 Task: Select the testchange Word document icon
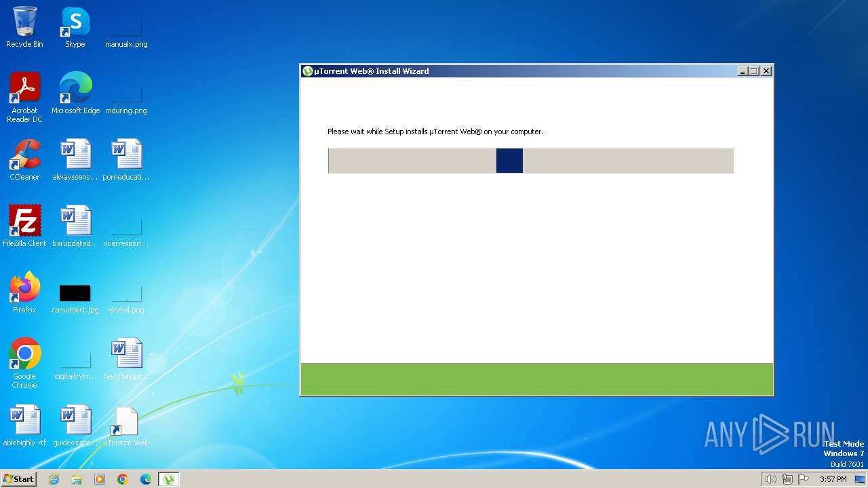(x=126, y=359)
